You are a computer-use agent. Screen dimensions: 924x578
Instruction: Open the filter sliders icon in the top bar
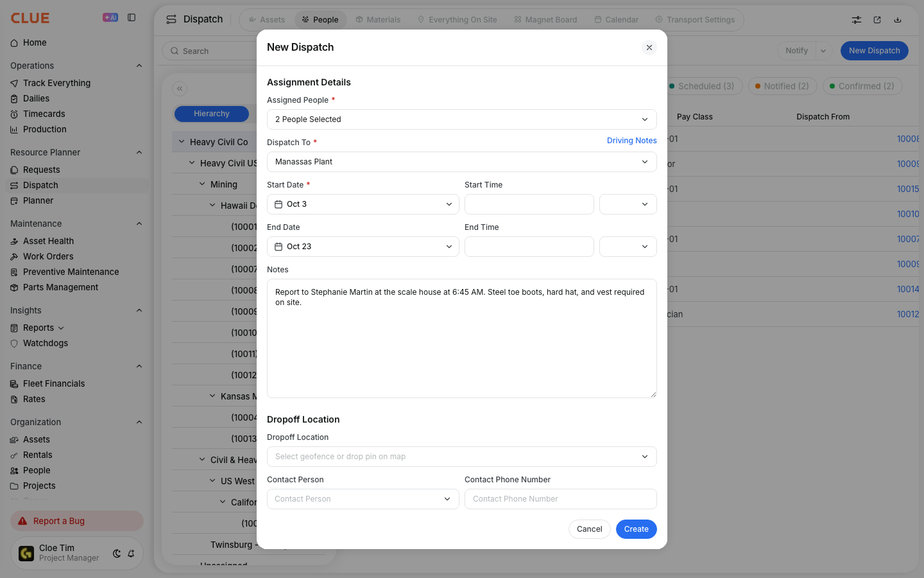(857, 20)
